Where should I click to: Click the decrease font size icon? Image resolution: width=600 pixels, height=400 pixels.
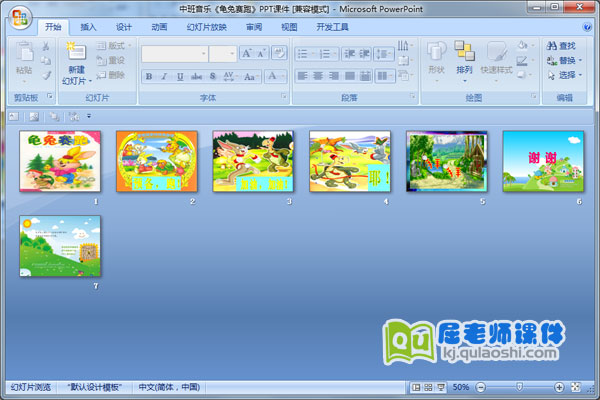click(262, 53)
